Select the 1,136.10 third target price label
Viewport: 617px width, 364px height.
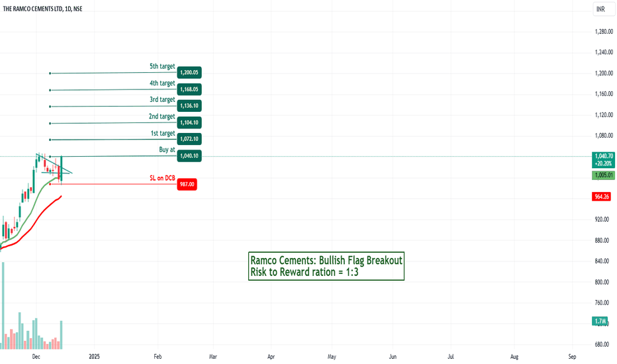(189, 106)
